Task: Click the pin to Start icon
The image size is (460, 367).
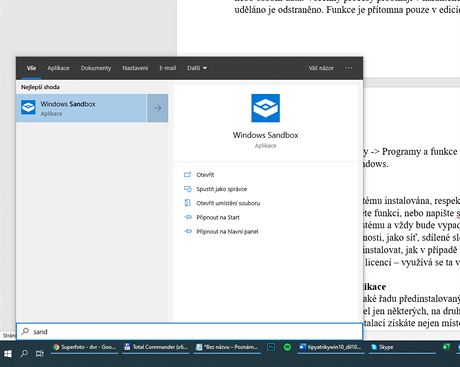Action: pyautogui.click(x=188, y=217)
